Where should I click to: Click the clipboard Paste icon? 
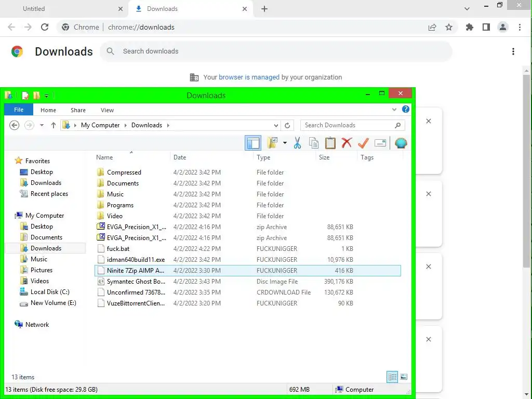tap(330, 143)
